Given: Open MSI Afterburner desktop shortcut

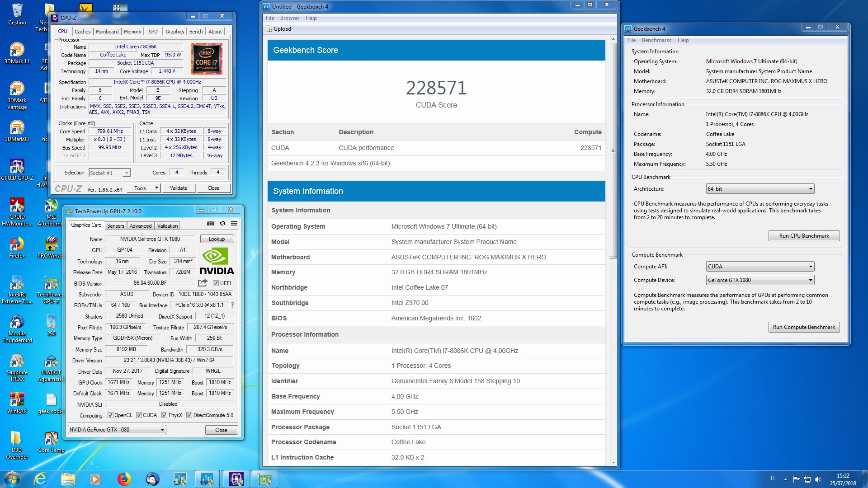Looking at the screenshot, I should (51, 212).
